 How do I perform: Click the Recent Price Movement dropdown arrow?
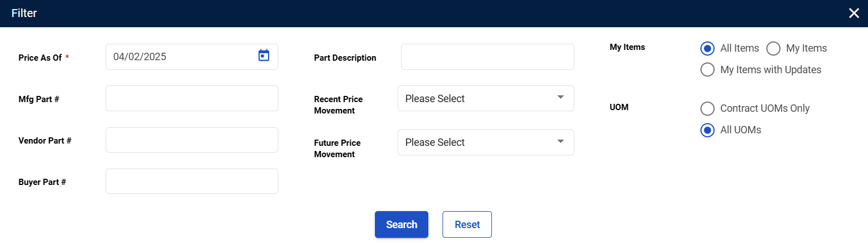(561, 98)
